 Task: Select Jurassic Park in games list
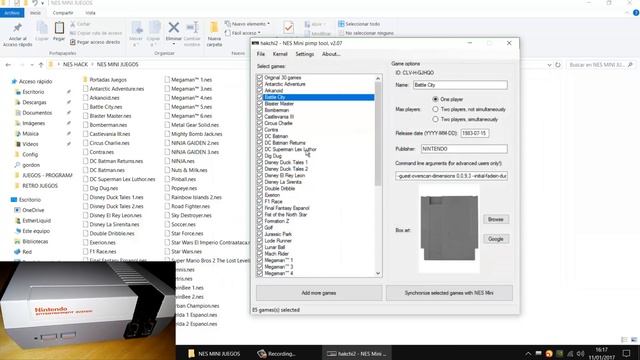[278, 234]
